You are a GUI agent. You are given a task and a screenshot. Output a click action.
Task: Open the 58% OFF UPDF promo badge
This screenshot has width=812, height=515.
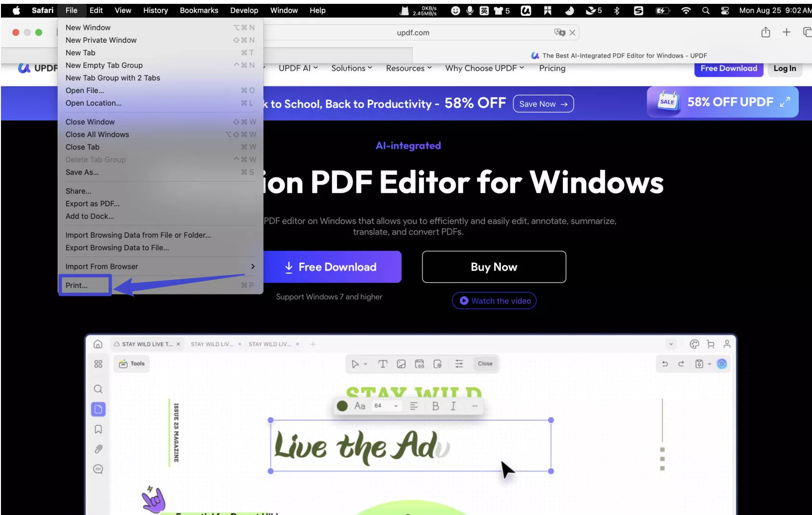723,102
